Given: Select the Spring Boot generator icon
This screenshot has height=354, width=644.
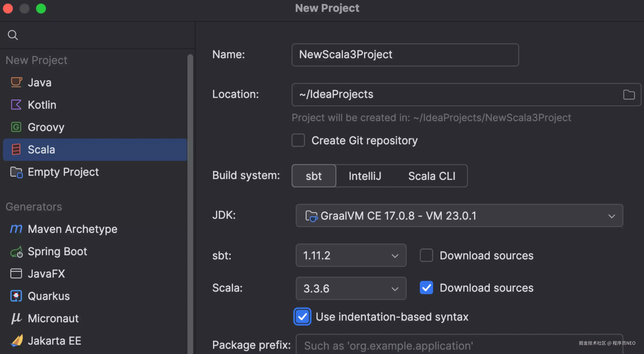Looking at the screenshot, I should click(16, 251).
